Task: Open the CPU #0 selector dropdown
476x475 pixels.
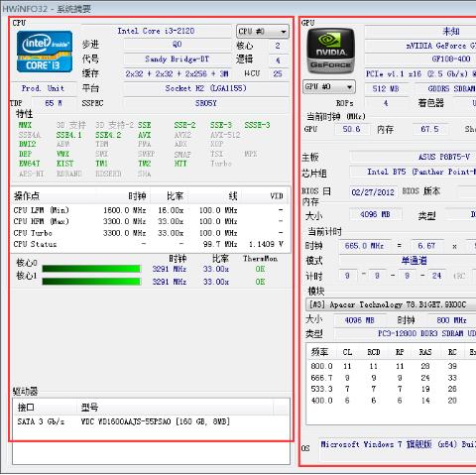Action: (x=263, y=32)
